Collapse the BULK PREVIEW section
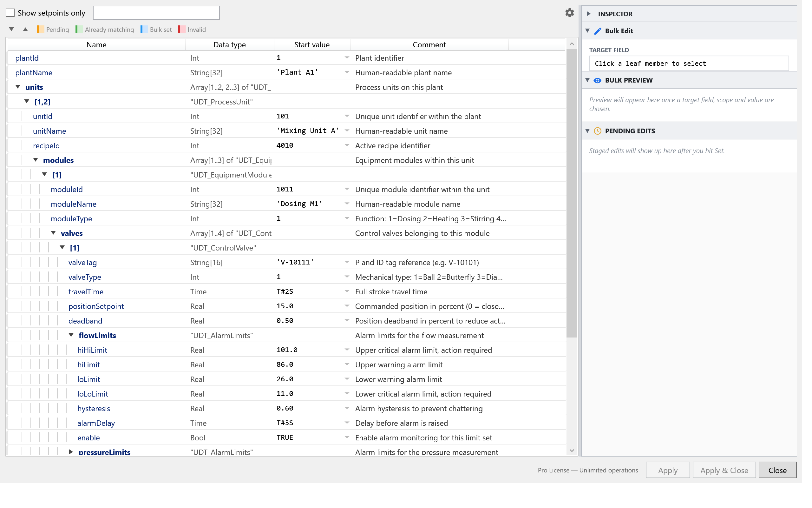 tap(587, 80)
